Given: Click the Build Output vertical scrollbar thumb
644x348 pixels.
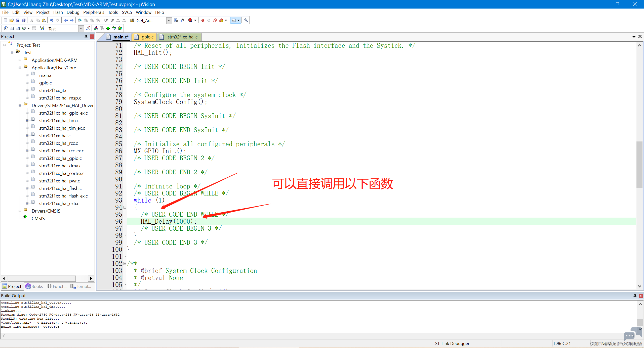Looking at the screenshot, I should pos(640,322).
